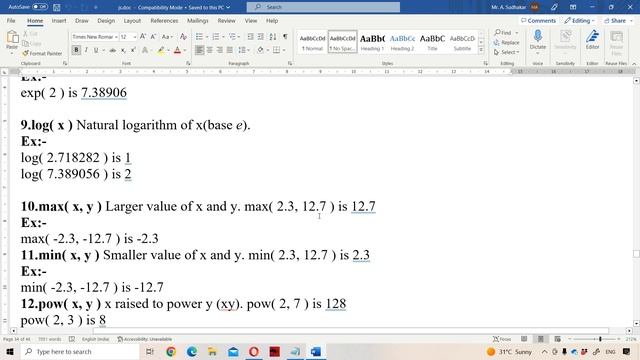Justify the paragraph text
This screenshot has height=360, width=640.
[x=230, y=50]
